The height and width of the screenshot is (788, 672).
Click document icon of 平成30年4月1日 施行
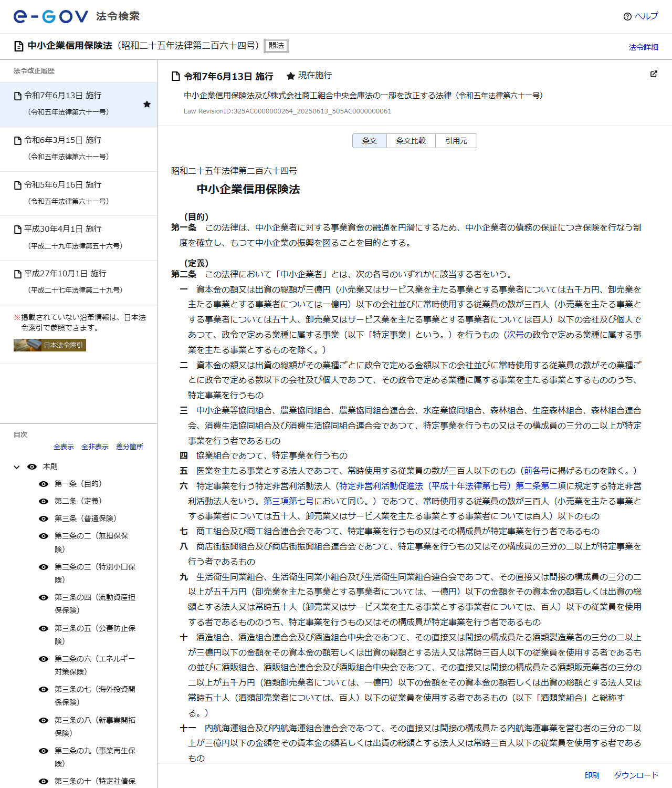18,229
